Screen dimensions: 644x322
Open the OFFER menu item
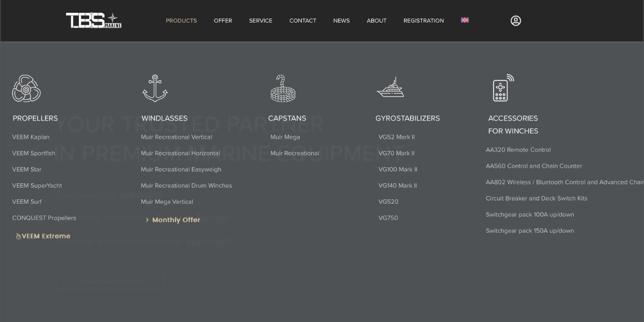point(223,20)
